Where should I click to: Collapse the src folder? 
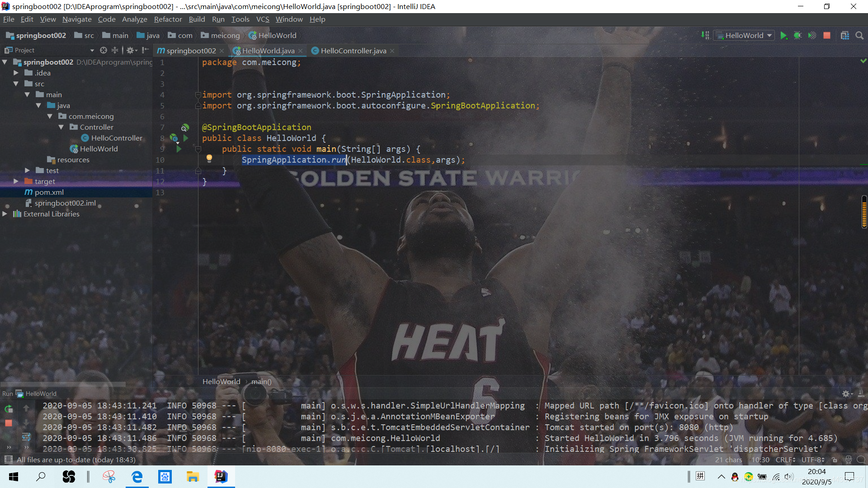tap(16, 84)
